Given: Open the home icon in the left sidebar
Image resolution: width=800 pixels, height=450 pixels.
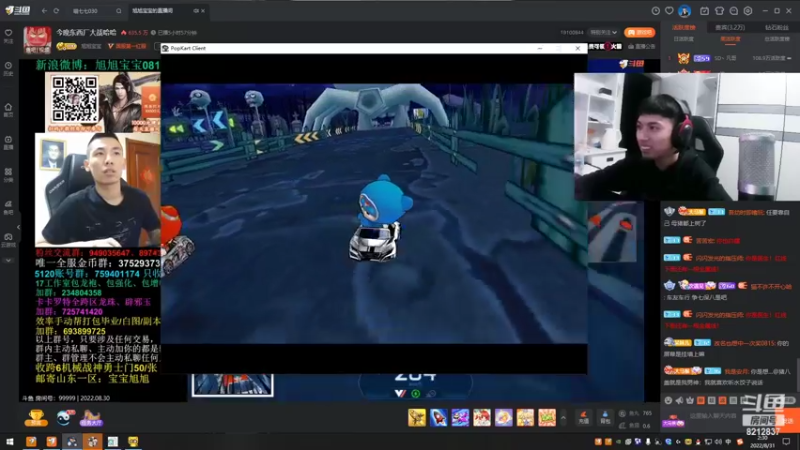Looking at the screenshot, I should 8,109.
